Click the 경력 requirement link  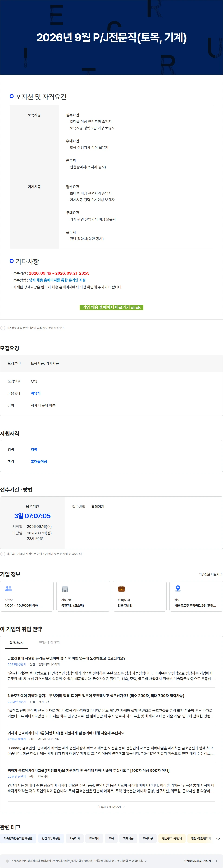34,449
